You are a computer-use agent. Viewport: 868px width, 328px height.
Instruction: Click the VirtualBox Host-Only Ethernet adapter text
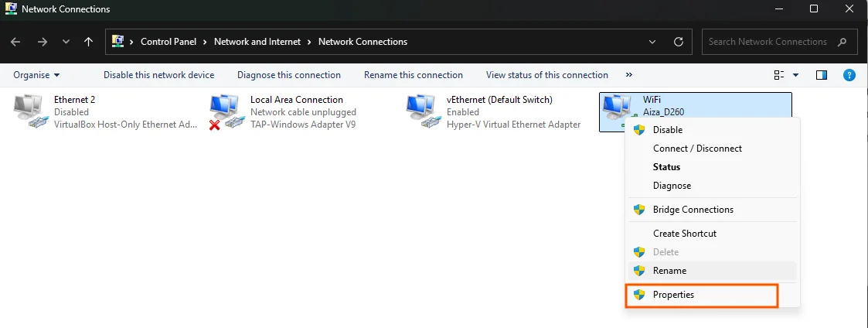pyautogui.click(x=126, y=125)
